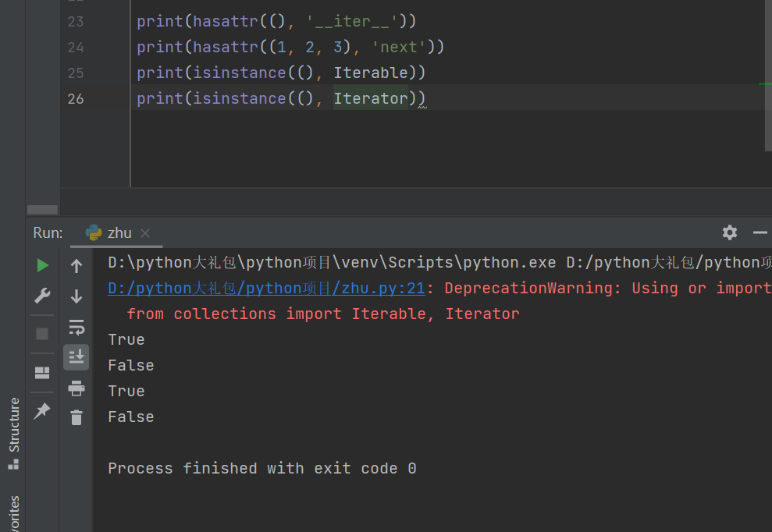This screenshot has height=532, width=772.
Task: Click the '__iter__' string on line 23
Action: (x=351, y=22)
